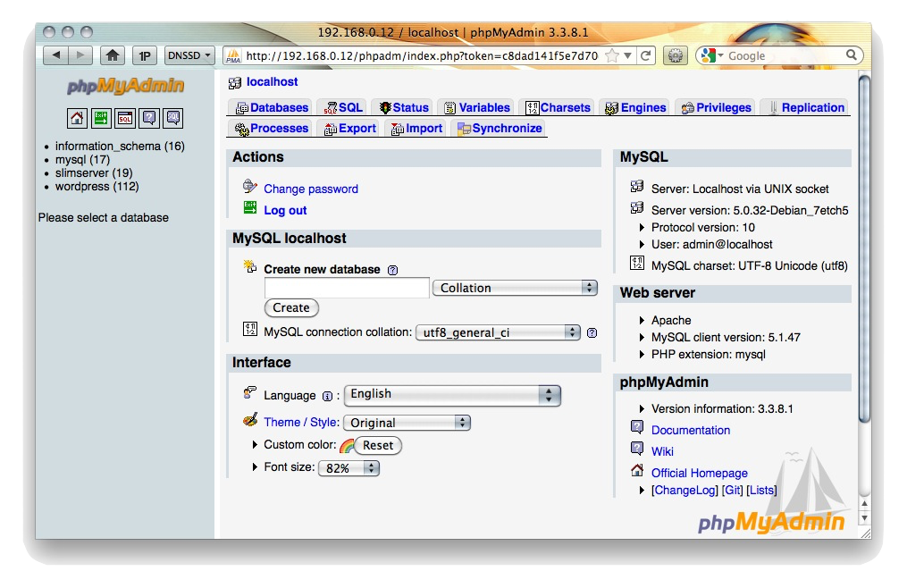
Task: Click the browser home button
Action: [x=113, y=55]
